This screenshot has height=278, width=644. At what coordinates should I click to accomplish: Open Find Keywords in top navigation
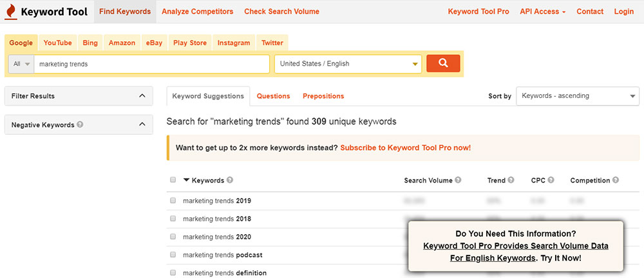125,12
